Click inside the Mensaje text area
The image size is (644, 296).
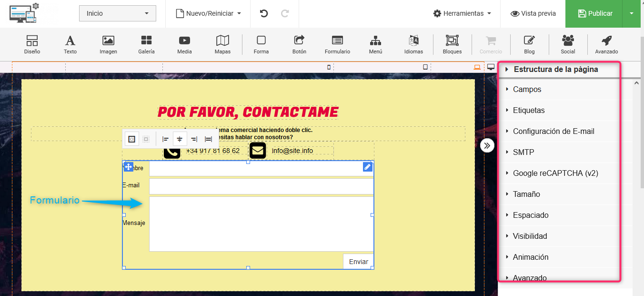point(261,224)
